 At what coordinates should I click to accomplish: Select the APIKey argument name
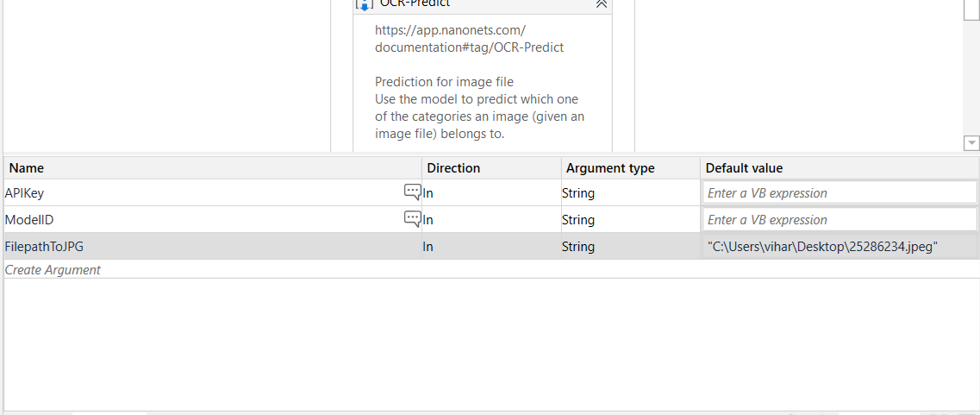25,193
